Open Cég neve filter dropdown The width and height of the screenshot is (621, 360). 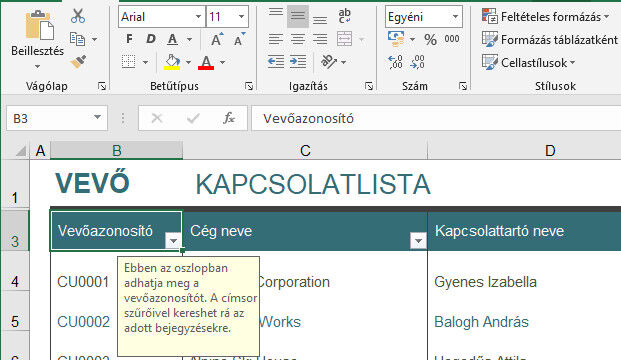pos(418,240)
